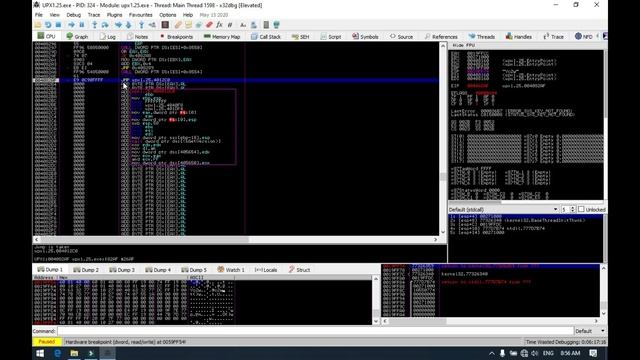Open the Patches toolbar icon
This screenshot has width=640, height=360.
click(x=178, y=25)
